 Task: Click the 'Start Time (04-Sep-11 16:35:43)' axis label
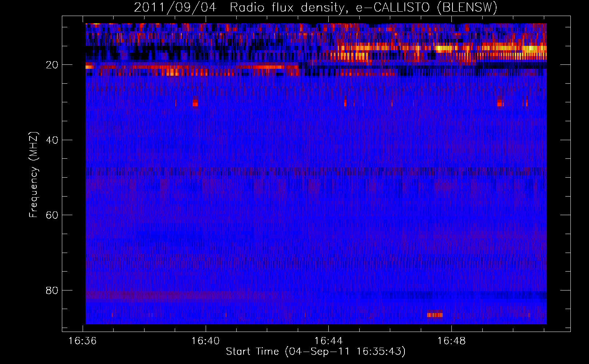316,352
